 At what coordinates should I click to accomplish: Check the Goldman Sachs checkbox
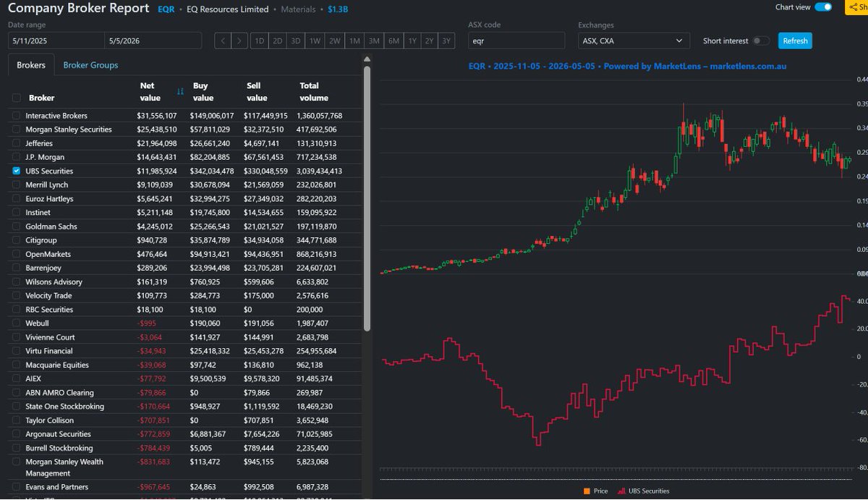(17, 226)
